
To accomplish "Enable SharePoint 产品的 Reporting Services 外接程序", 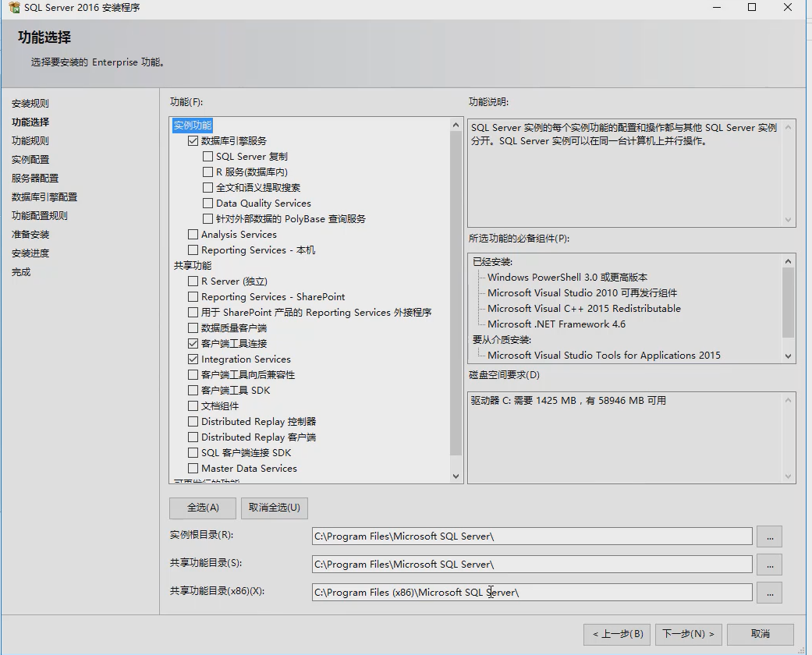I will 193,312.
